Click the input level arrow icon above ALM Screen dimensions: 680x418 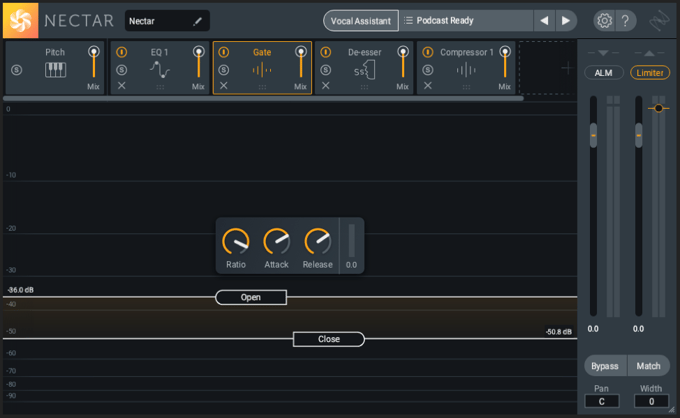pos(603,53)
